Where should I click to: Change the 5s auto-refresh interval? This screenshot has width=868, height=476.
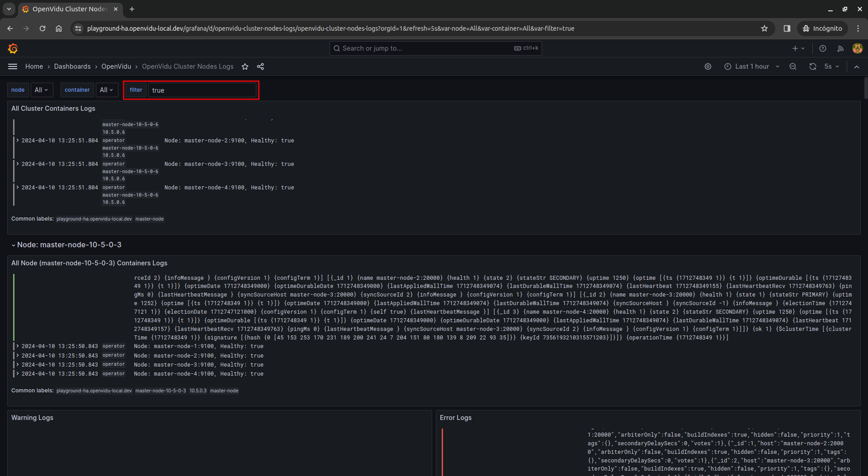[831, 66]
